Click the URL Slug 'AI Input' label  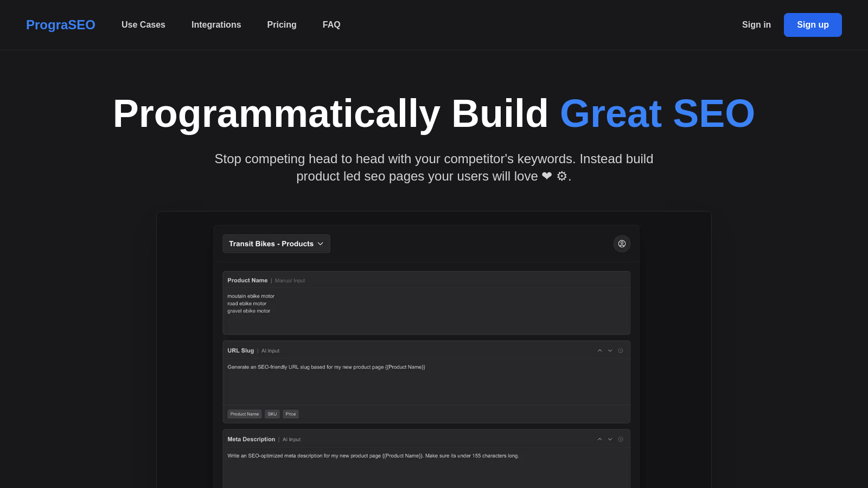[270, 351]
